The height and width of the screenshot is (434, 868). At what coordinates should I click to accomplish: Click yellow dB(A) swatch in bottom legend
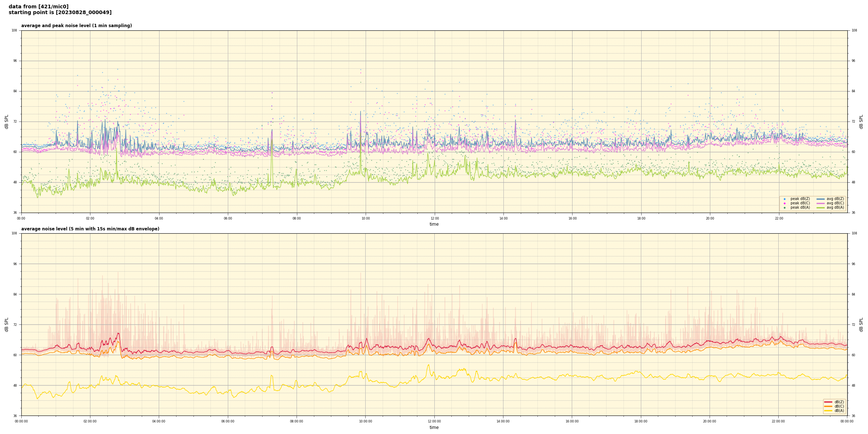coord(828,410)
